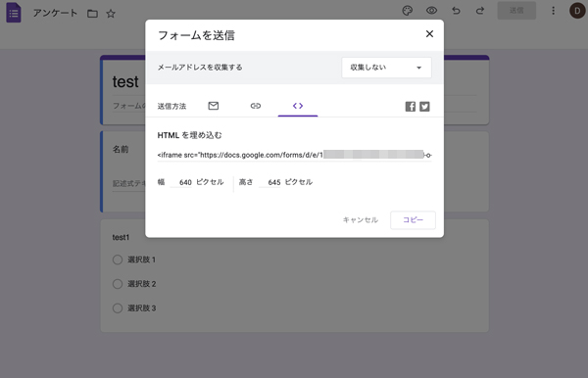Select the embed HTML tab
This screenshot has width=588, height=378.
[298, 106]
